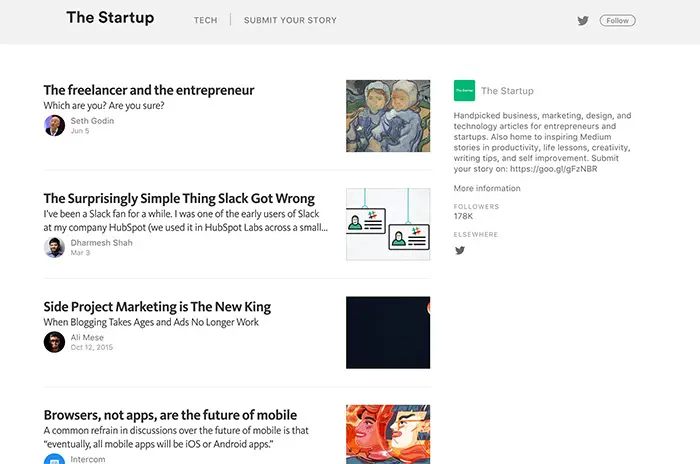Screen dimensions: 700x464
Task: Open The Startup green logo icon
Action: tap(464, 91)
